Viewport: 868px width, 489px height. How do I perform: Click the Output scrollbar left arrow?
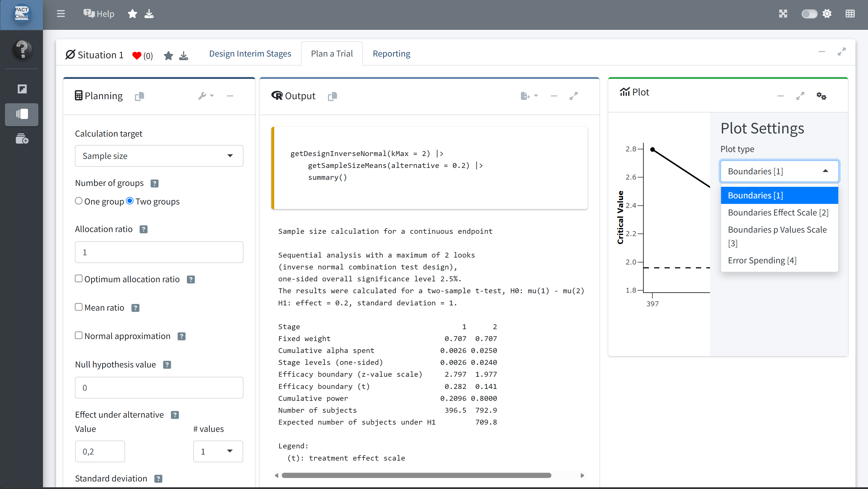277,476
